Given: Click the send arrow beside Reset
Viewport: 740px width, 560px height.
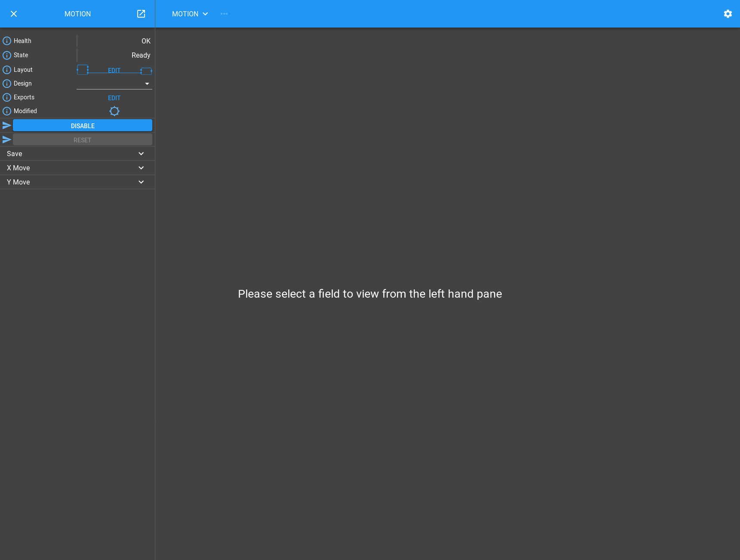Looking at the screenshot, I should pos(7,140).
